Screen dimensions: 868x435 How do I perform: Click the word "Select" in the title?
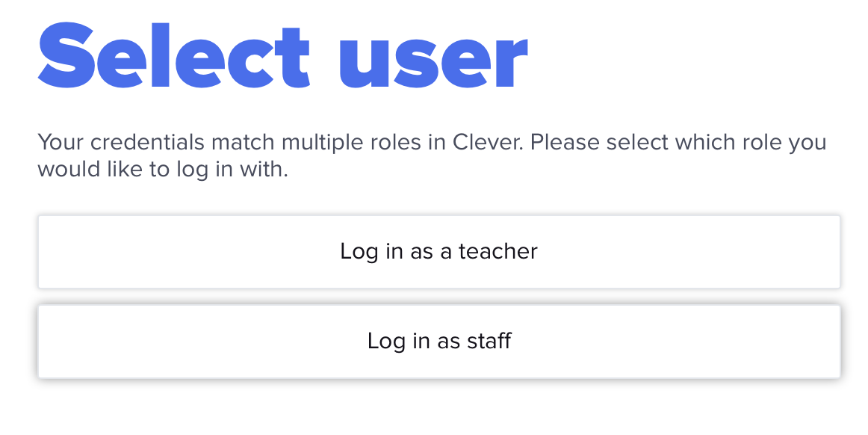[173, 54]
